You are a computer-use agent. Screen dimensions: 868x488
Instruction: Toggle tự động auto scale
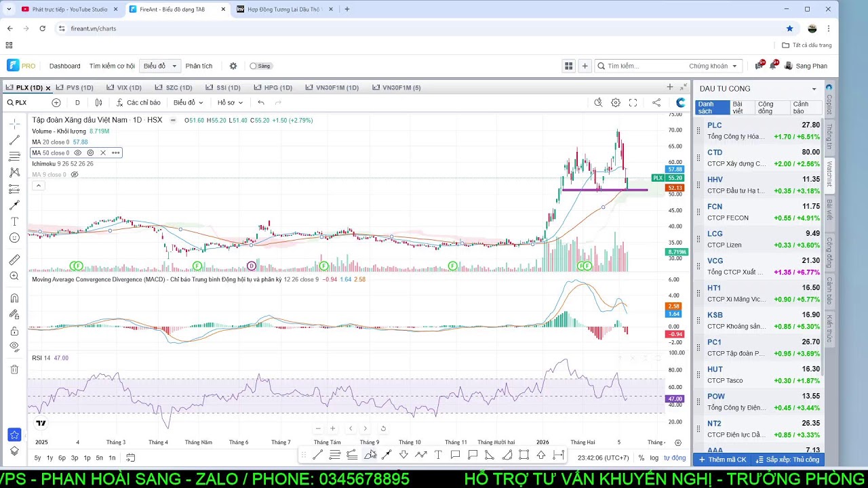coord(675,458)
